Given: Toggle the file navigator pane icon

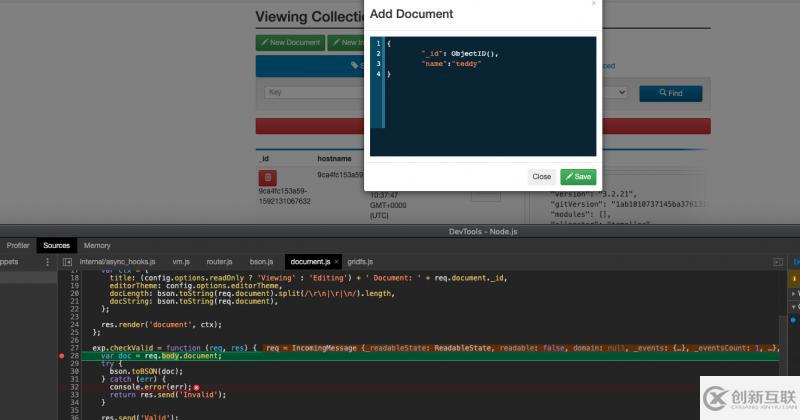Looking at the screenshot, I should (67, 261).
